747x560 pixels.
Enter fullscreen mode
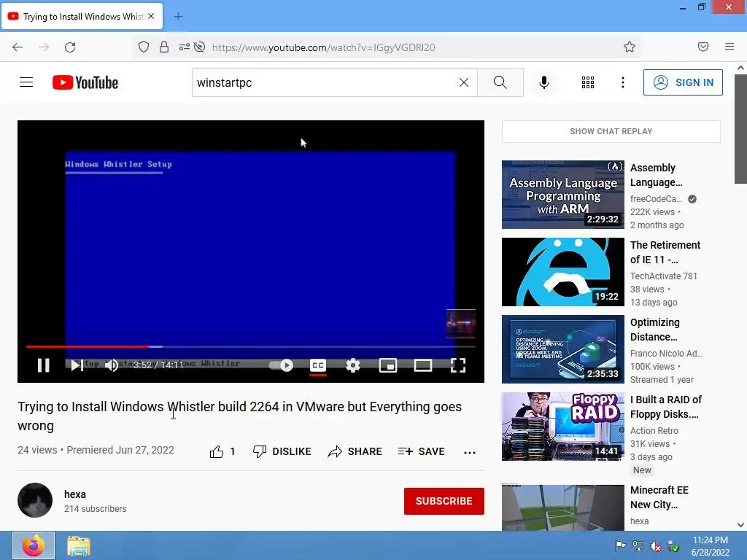click(458, 365)
